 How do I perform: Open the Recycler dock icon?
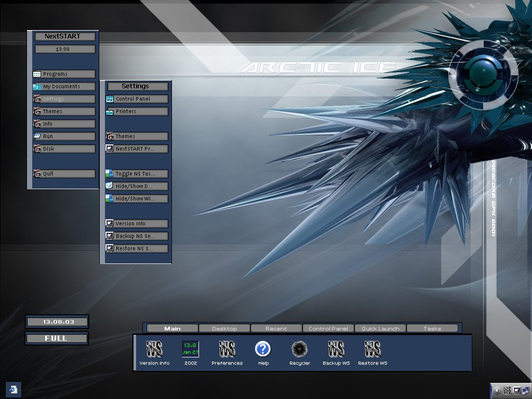[300, 349]
